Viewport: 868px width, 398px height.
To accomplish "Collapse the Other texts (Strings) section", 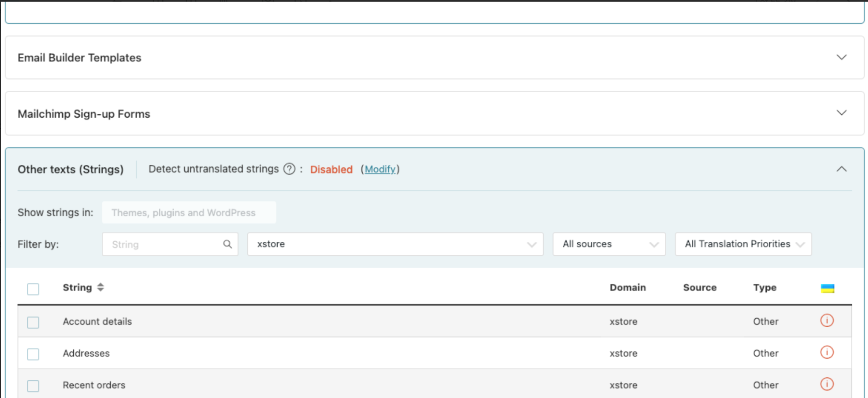I will tap(842, 169).
